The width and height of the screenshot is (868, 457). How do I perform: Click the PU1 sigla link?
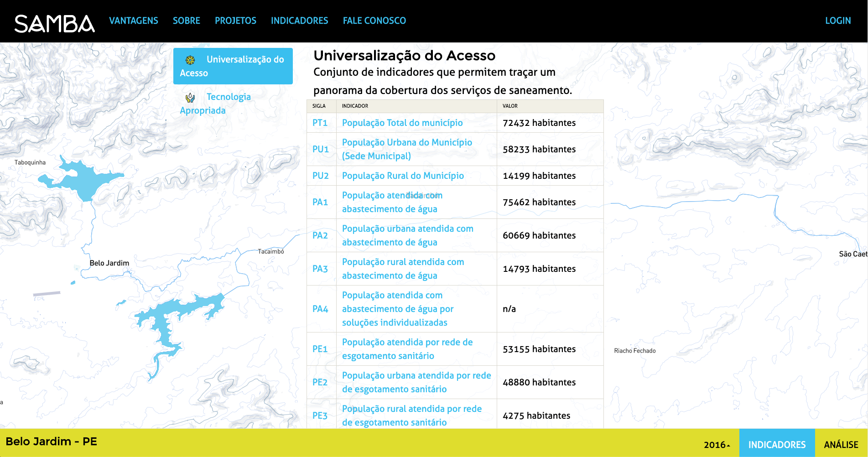(320, 149)
